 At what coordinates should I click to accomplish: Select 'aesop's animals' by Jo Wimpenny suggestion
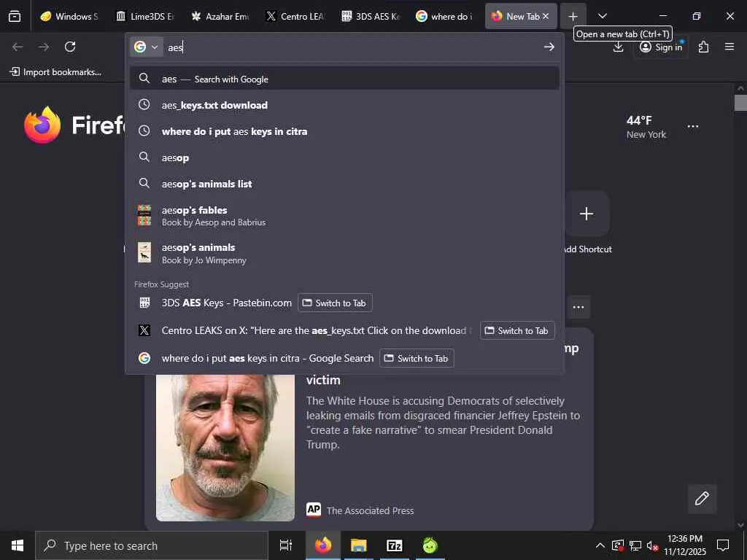(344, 253)
